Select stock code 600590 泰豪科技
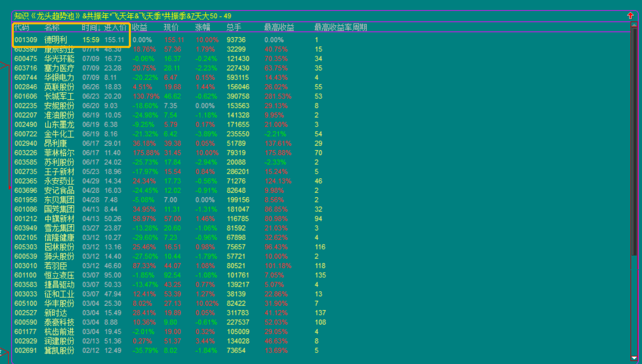Viewport: 642px width, 364px height. (x=25, y=322)
